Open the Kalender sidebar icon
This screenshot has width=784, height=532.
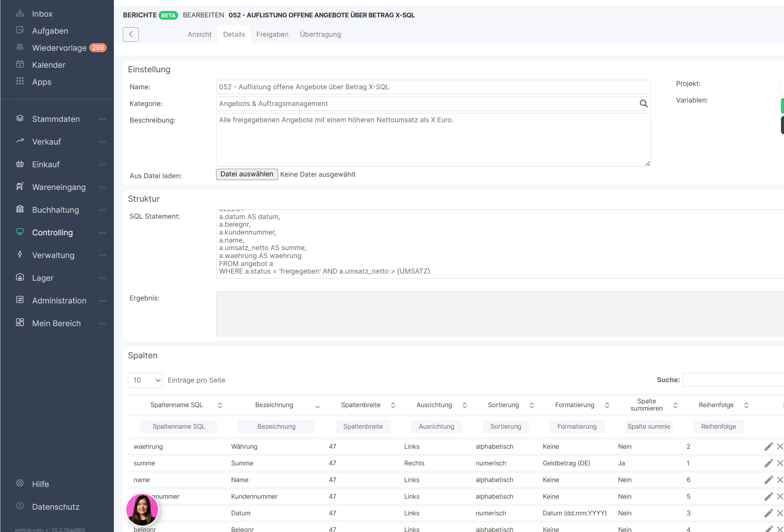[x=20, y=64]
